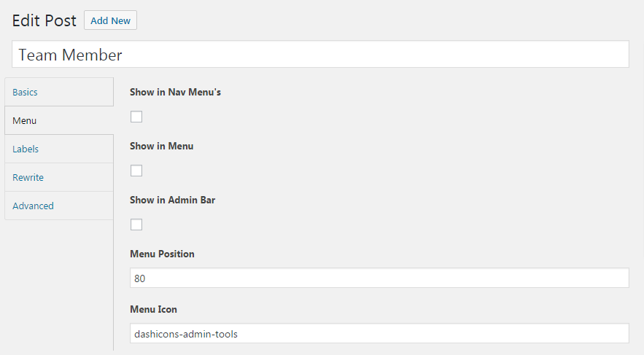Enable Show in Nav Menu's checkbox

tap(136, 117)
